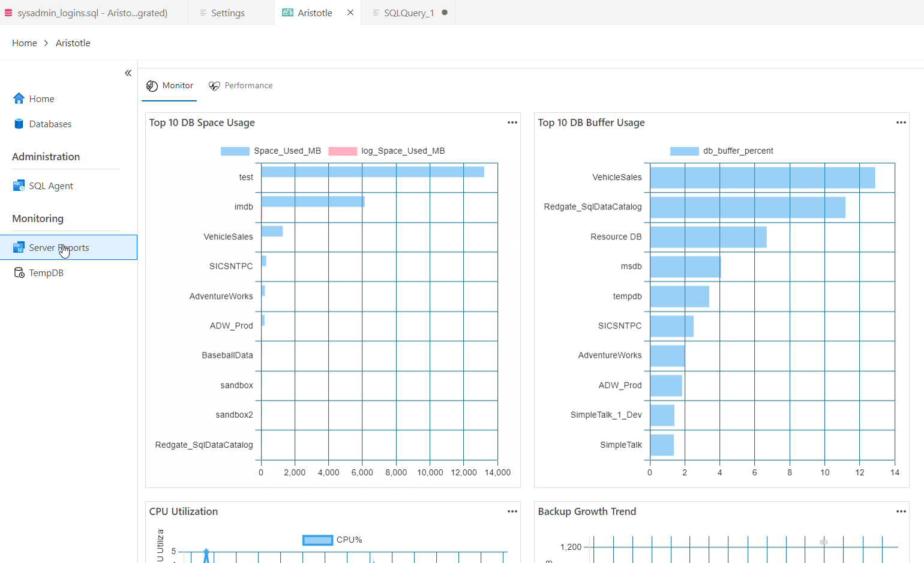924x563 pixels.
Task: Click the Monitor tab chart icon
Action: coord(152,86)
